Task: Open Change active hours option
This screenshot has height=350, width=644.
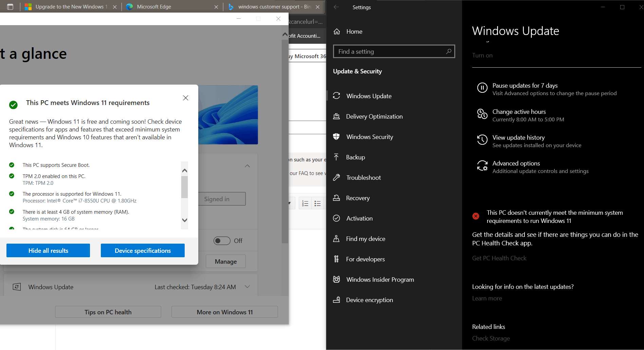Action: point(520,116)
